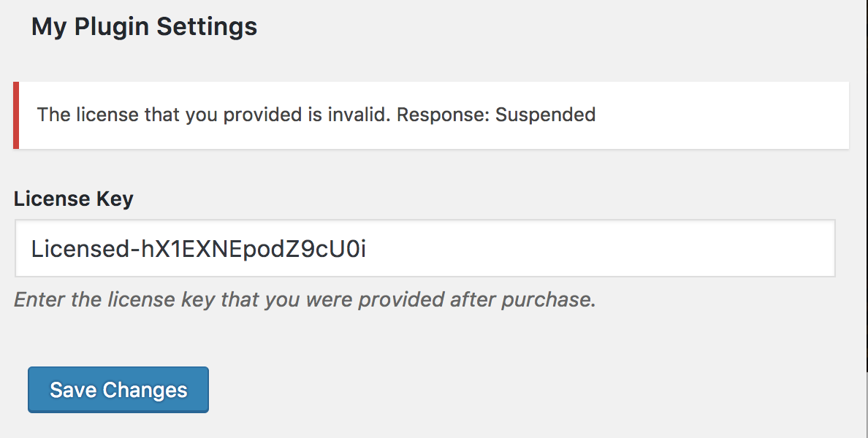Click the My Plugin Settings heading

pyautogui.click(x=144, y=27)
